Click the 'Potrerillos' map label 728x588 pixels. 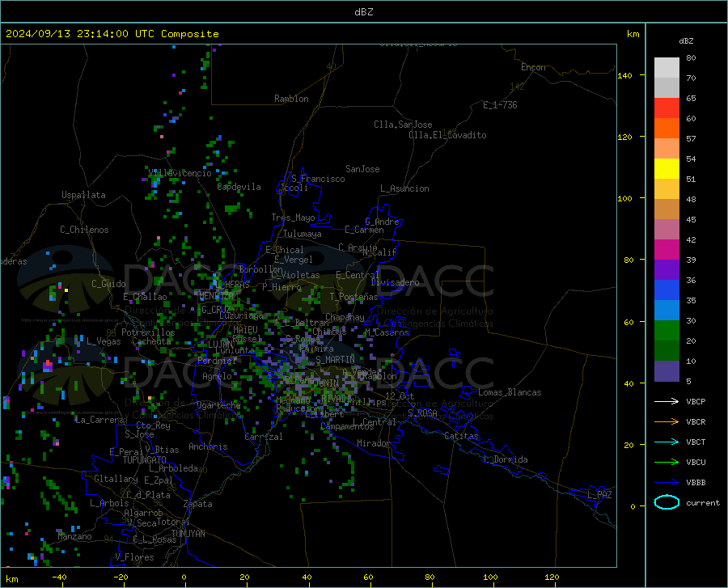148,332
